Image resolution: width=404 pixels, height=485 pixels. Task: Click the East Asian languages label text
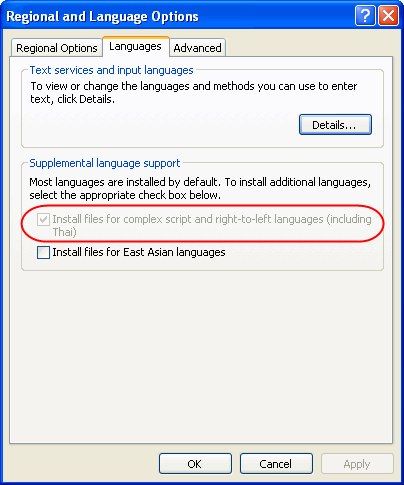point(139,252)
